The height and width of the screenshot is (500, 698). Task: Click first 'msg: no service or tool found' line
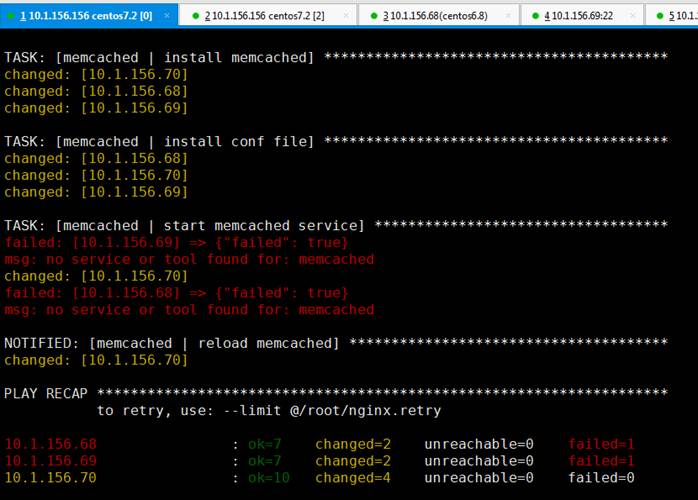click(x=189, y=259)
